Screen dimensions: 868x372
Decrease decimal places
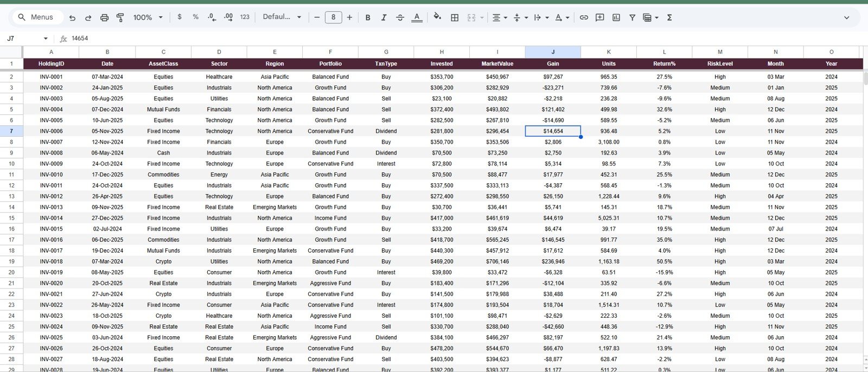pos(212,17)
